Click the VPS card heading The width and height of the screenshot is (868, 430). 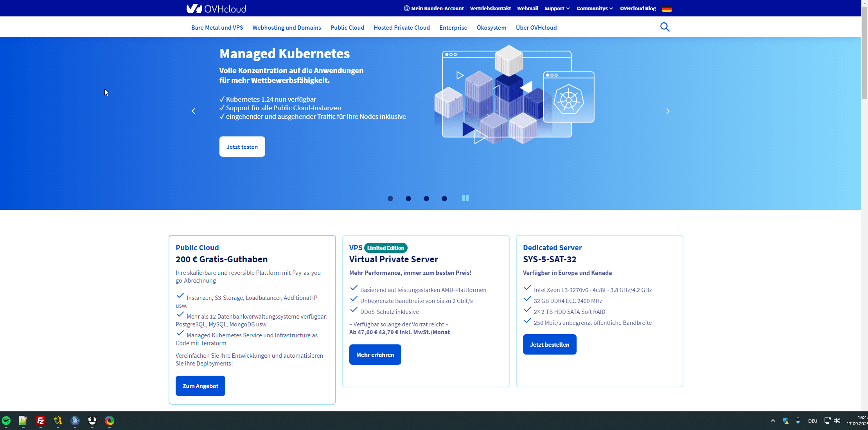[356, 247]
